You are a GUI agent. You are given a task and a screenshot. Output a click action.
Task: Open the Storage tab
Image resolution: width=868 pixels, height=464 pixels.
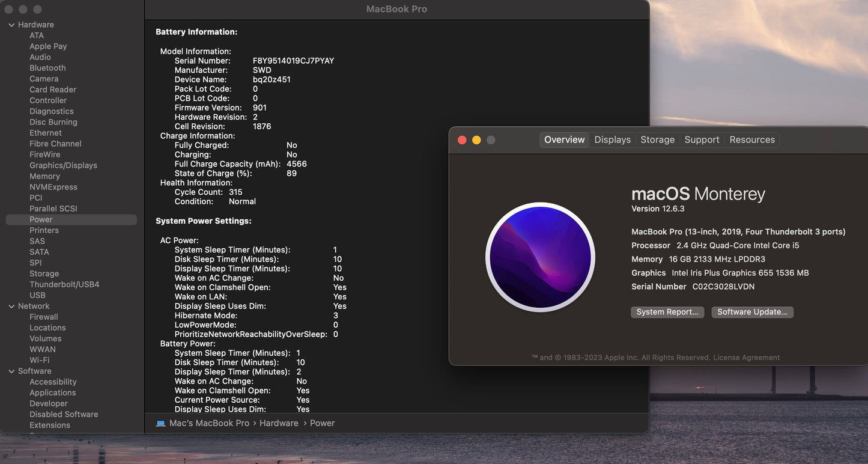click(x=657, y=139)
